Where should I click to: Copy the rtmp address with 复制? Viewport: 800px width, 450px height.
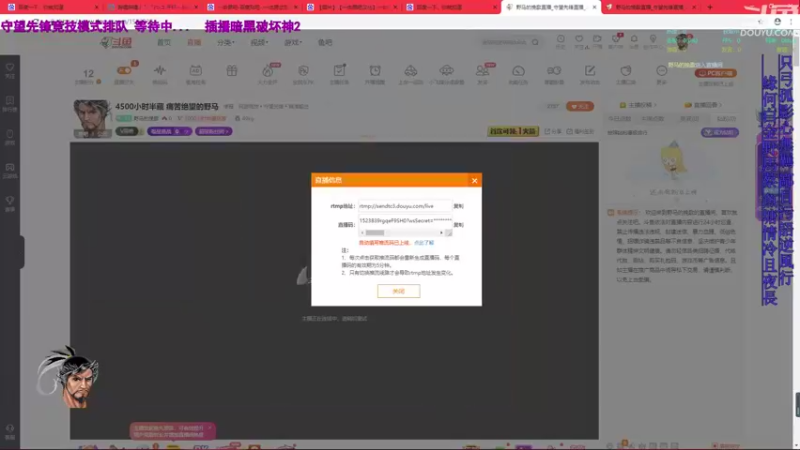[x=458, y=206]
